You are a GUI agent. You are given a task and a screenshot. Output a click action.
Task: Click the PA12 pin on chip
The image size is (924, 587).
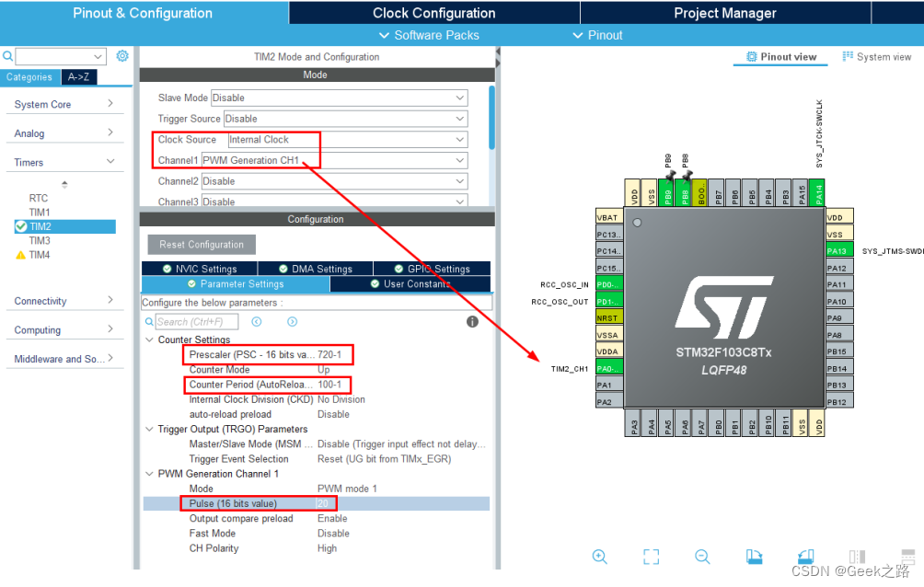pyautogui.click(x=839, y=268)
